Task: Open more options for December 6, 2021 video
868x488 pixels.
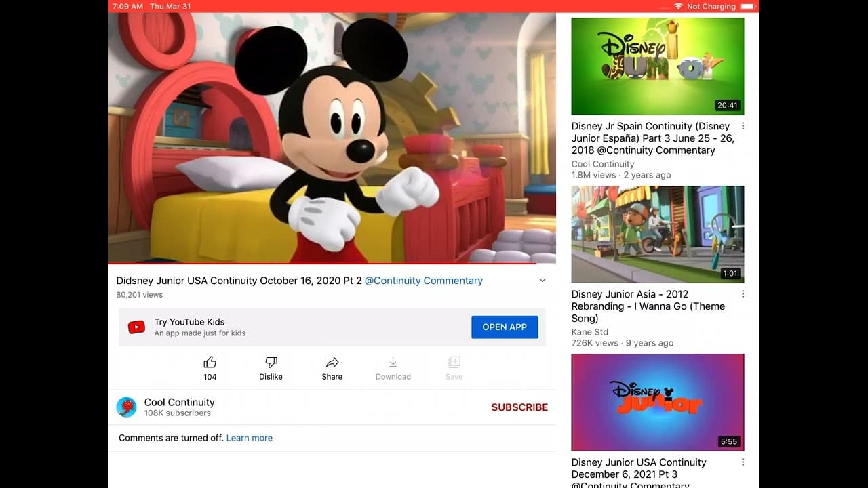Action: tap(743, 462)
